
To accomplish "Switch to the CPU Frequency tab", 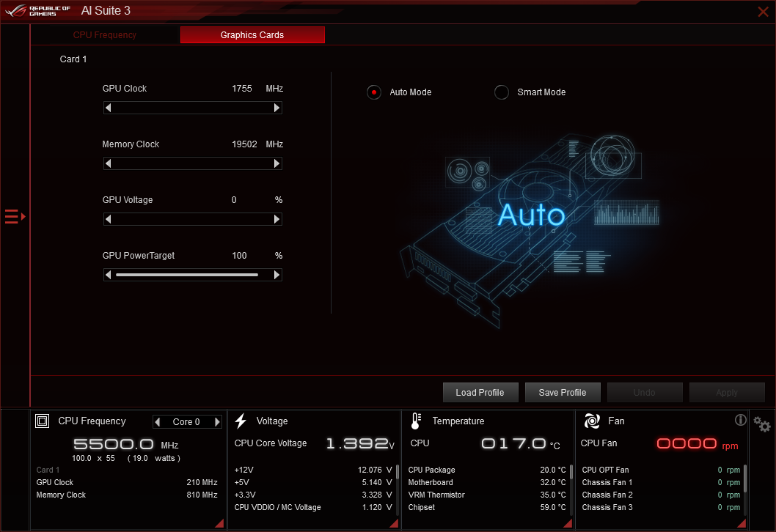I will coord(104,34).
